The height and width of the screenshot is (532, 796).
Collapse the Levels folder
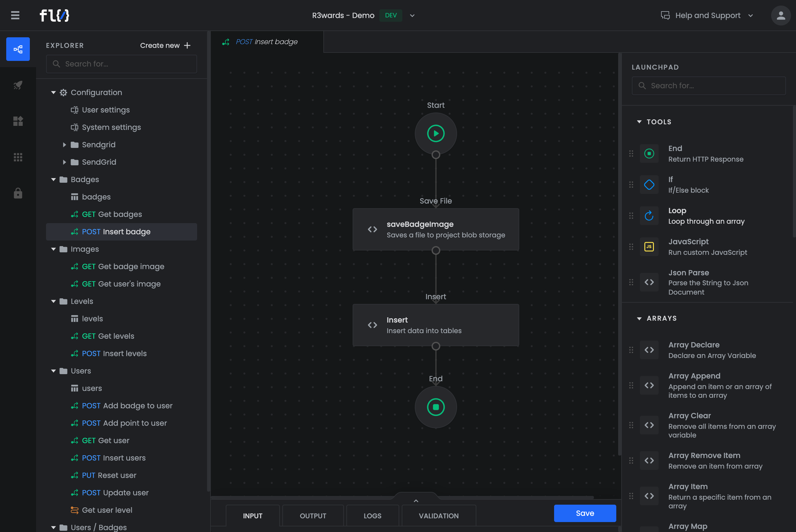(x=53, y=301)
